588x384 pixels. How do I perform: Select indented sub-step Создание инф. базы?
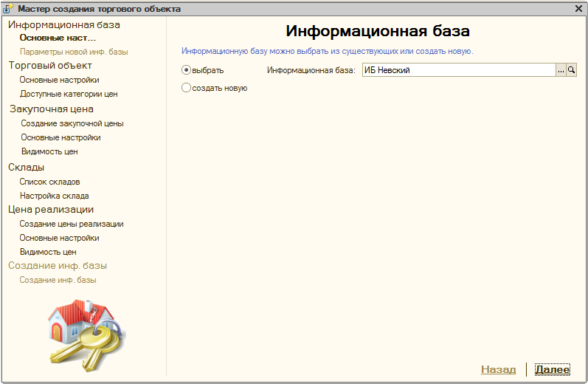coord(58,280)
